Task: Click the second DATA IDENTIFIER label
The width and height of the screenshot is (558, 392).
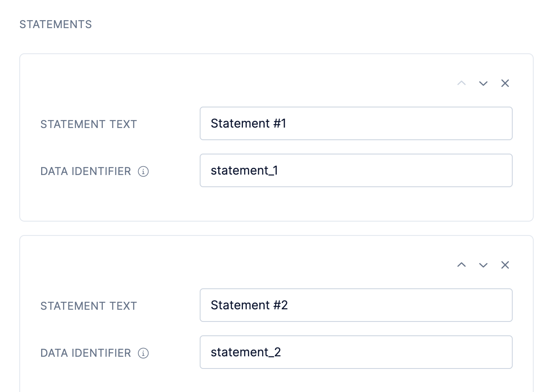Action: pos(86,353)
